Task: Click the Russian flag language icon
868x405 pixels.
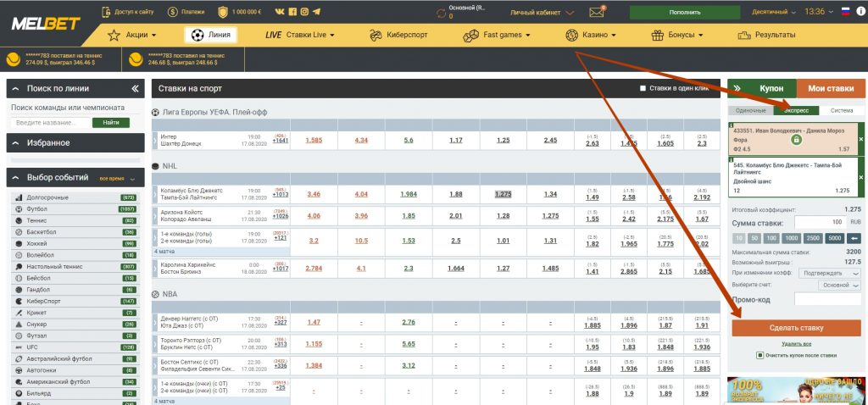Action: click(845, 12)
